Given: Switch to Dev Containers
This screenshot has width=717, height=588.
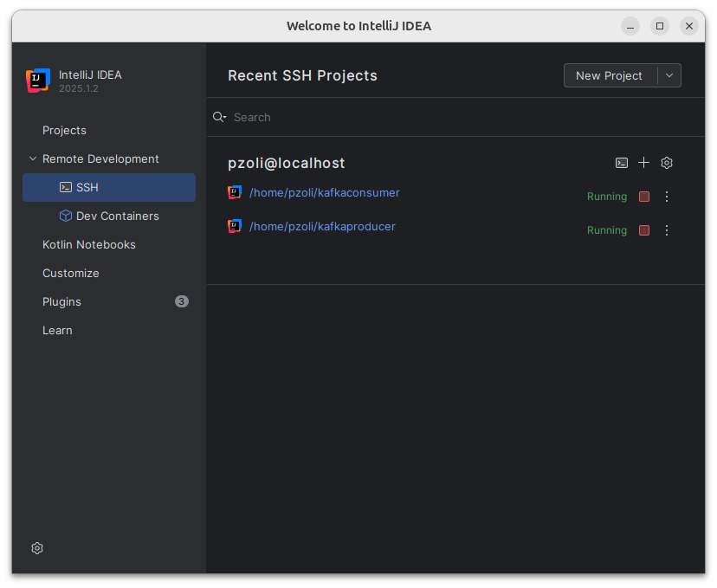Looking at the screenshot, I should pos(109,216).
